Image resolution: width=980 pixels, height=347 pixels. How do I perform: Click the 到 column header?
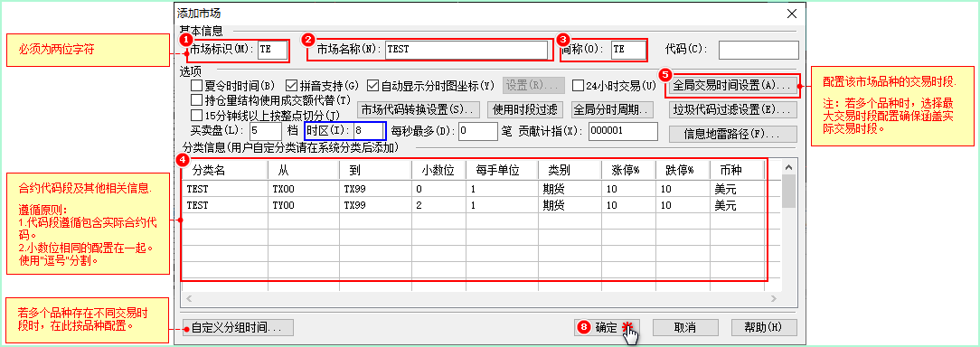pos(375,170)
